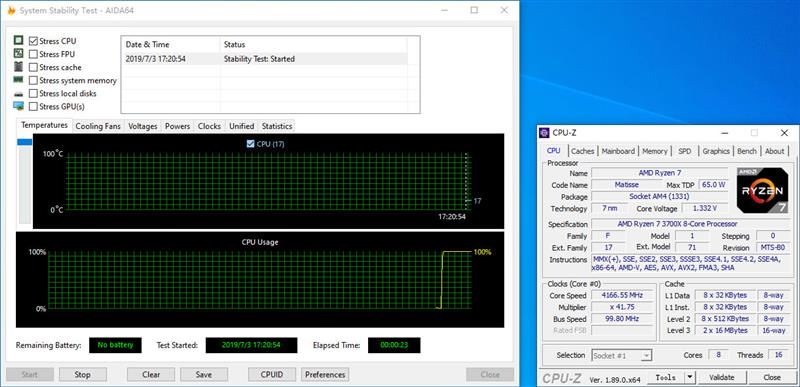Click the Validate button in CPU-Z
Viewport: 800px width, 387px height.
(721, 377)
